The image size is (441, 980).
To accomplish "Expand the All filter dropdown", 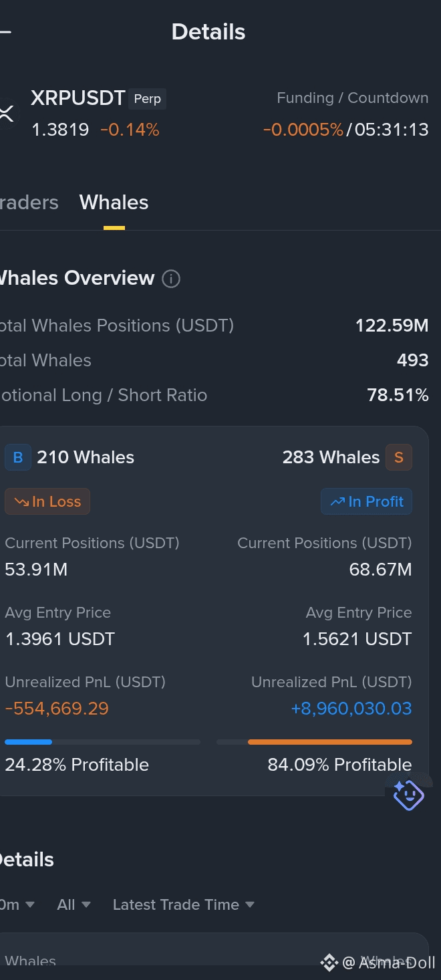I will [73, 904].
